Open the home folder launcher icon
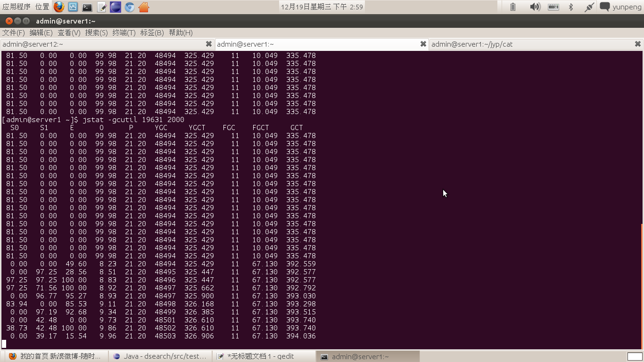The width and height of the screenshot is (644, 362). pyautogui.click(x=144, y=7)
